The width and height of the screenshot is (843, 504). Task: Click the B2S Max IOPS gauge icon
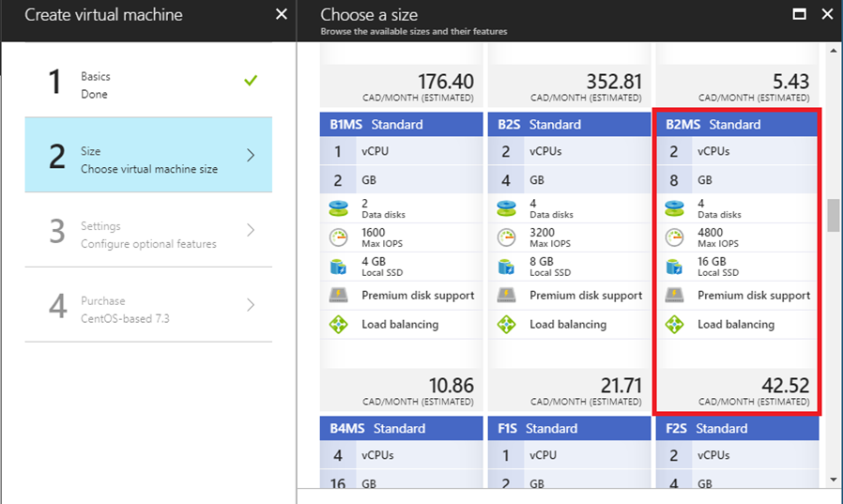tap(506, 237)
